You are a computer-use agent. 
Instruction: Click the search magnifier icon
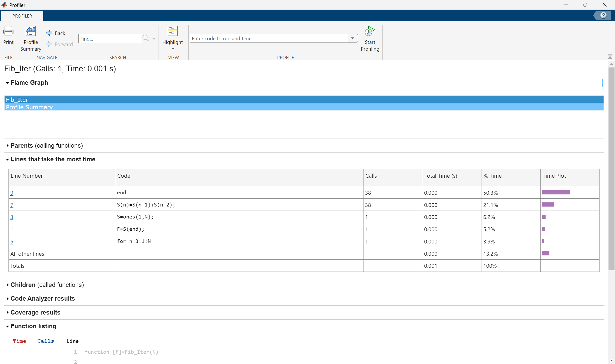click(x=146, y=38)
